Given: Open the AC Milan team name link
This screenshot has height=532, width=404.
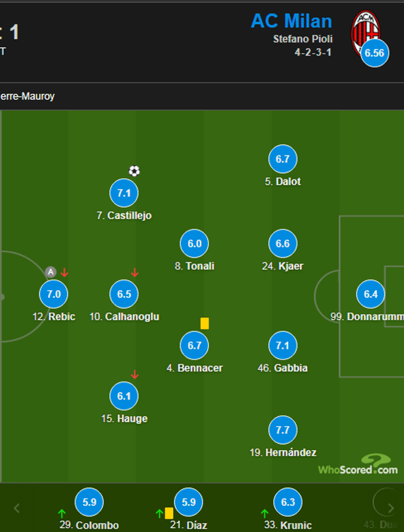Looking at the screenshot, I should coord(291,21).
